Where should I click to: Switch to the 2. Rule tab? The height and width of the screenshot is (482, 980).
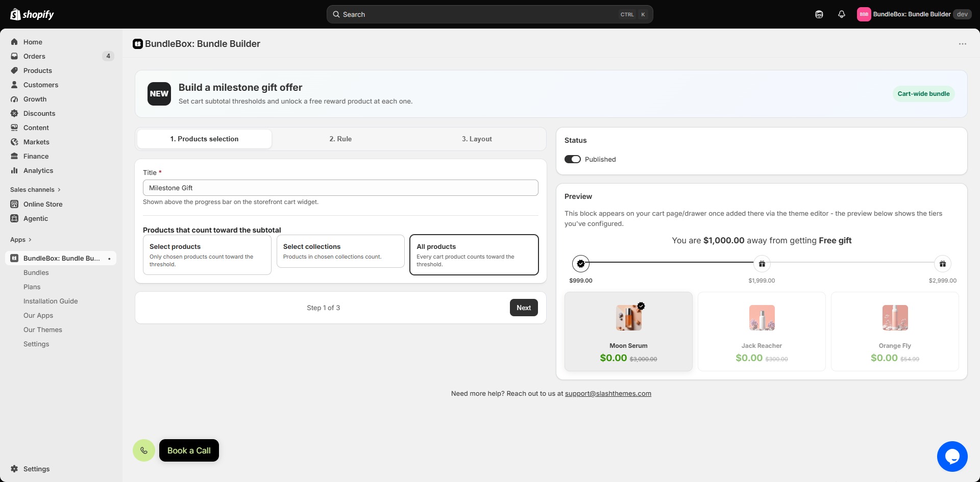(x=340, y=139)
